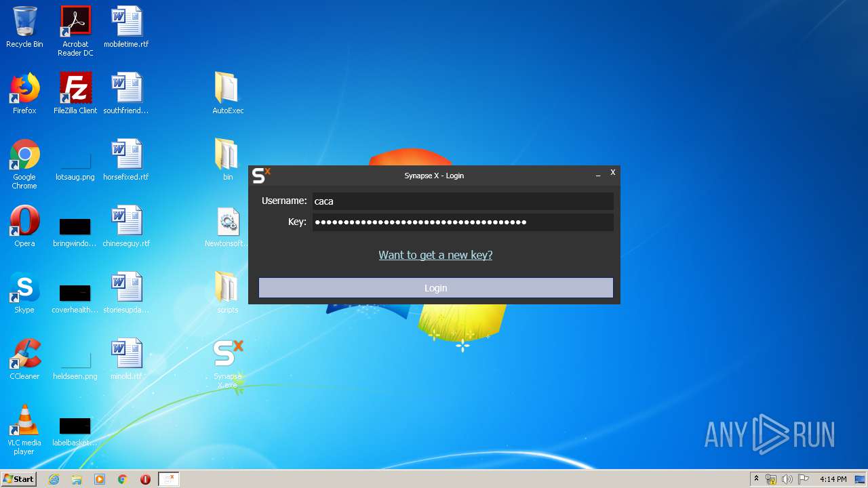Viewport: 868px width, 488px height.
Task: Click the Synapse X logo in title bar
Action: (261, 176)
